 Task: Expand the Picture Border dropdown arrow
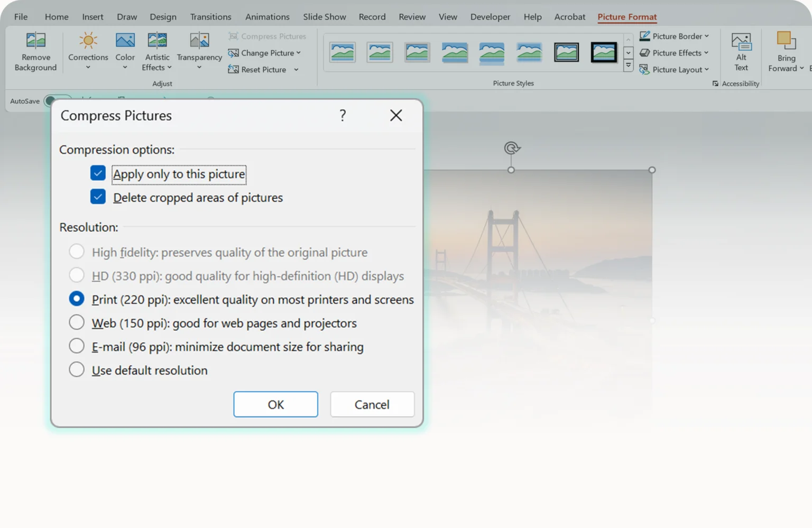coord(707,36)
